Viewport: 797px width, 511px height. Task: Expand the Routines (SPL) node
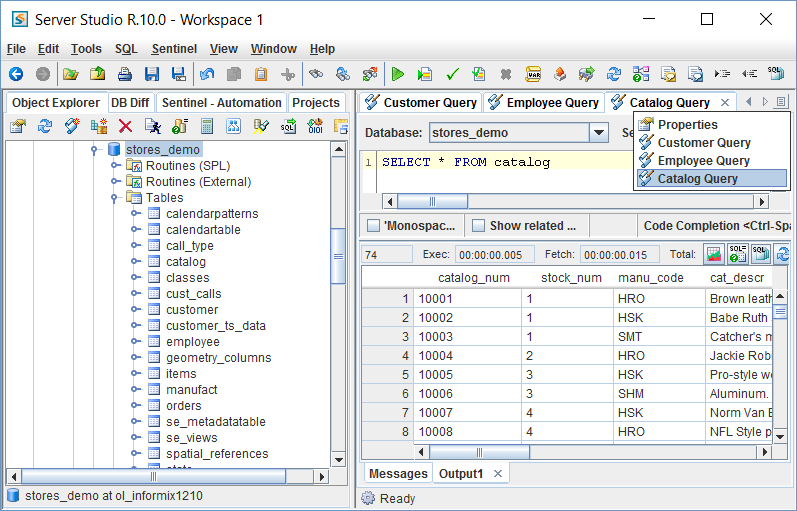(x=116, y=166)
